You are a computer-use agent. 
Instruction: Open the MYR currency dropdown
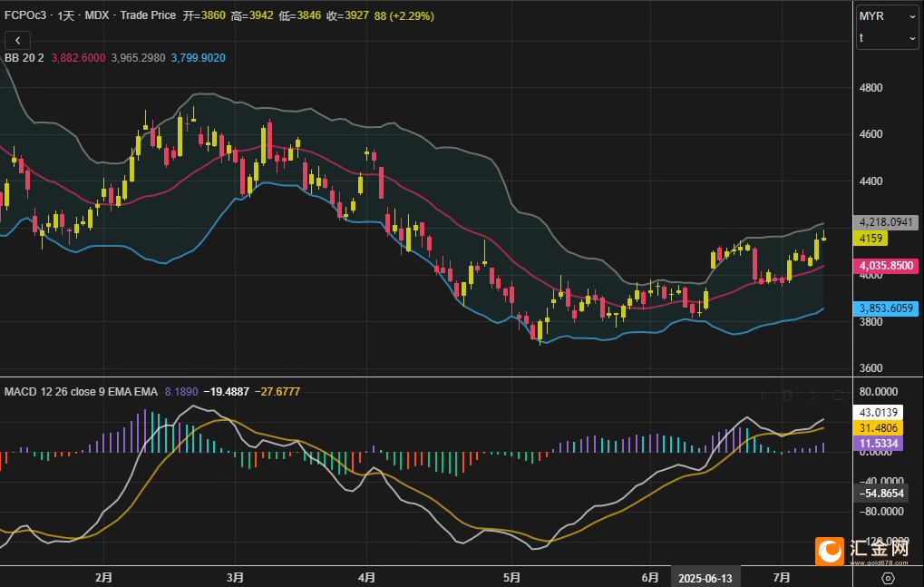pyautogui.click(x=887, y=16)
